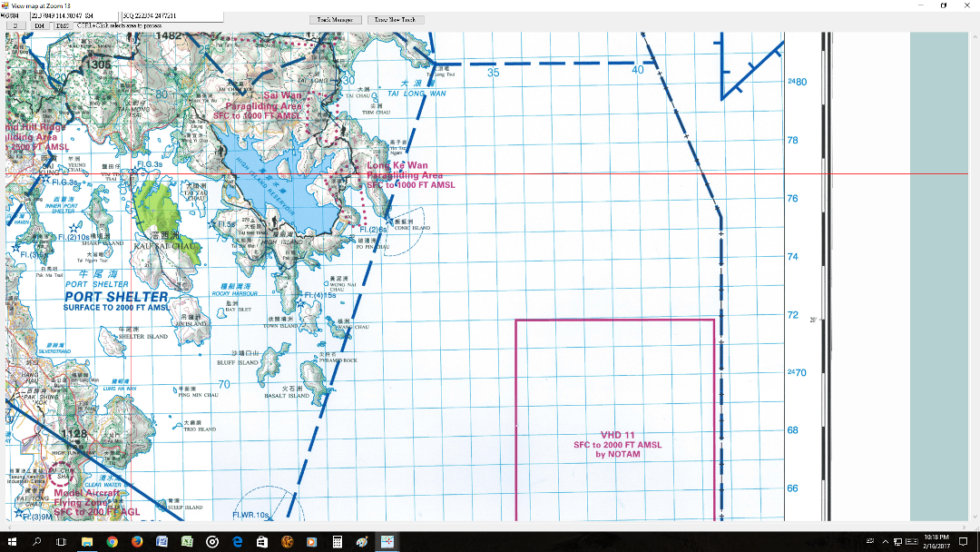Click the vertical scrollbar up arrow

(975, 36)
